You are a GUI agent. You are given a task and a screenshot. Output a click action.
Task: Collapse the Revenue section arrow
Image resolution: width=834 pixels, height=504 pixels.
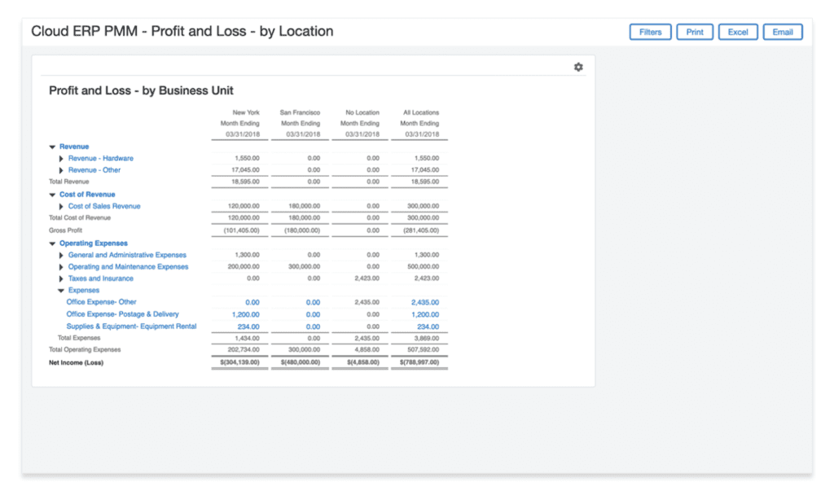(x=53, y=147)
